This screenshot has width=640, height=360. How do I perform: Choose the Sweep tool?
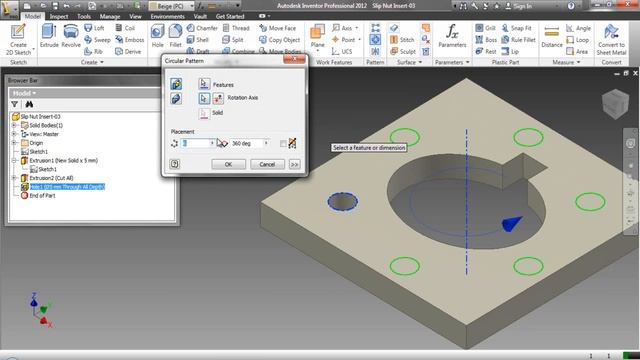(x=97, y=40)
